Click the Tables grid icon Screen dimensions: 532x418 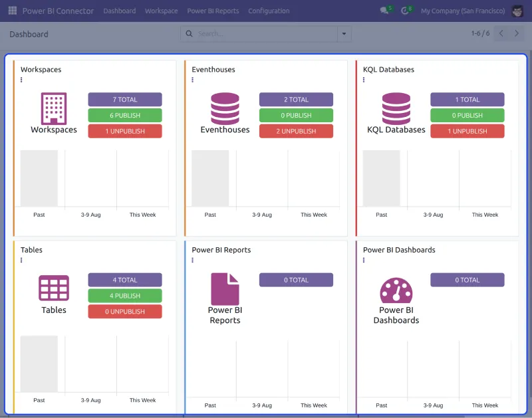pyautogui.click(x=53, y=287)
